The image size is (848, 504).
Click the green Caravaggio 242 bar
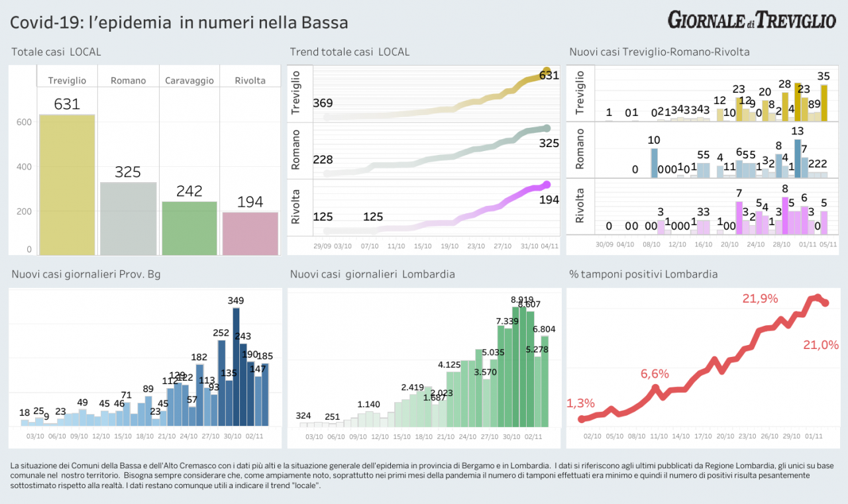pyautogui.click(x=189, y=228)
